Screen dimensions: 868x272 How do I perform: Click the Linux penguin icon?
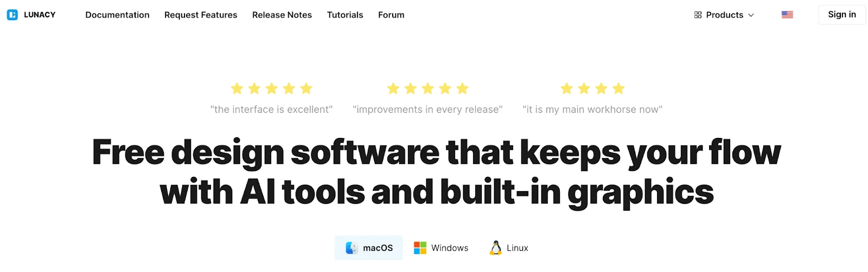click(495, 248)
